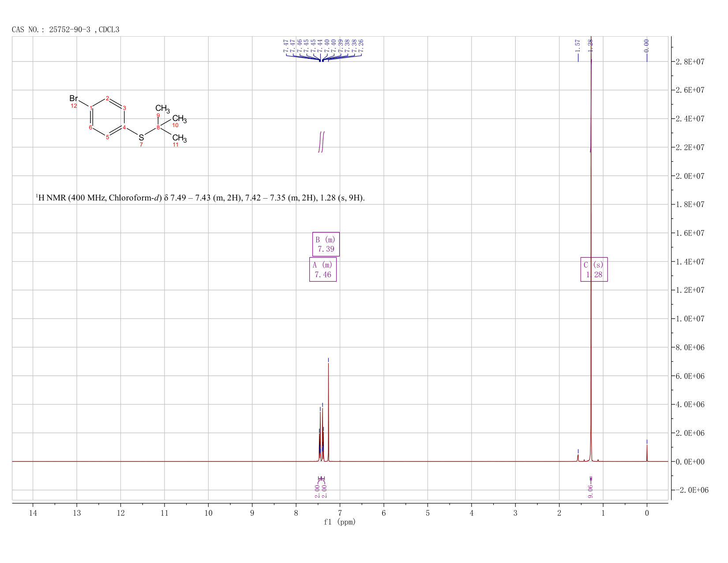This screenshot has width=728, height=563.
Task: Click the Br atom label in structure
Action: tap(74, 98)
